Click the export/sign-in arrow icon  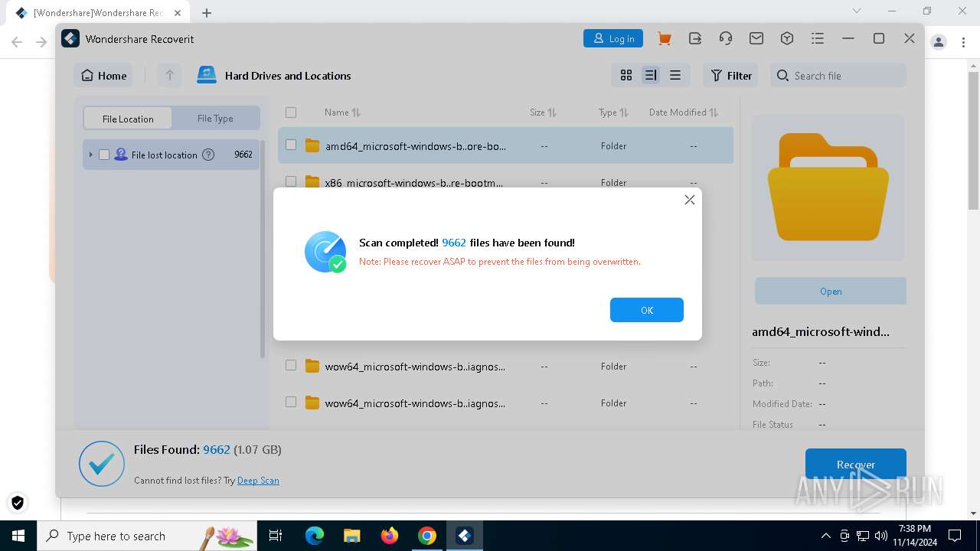coord(695,38)
